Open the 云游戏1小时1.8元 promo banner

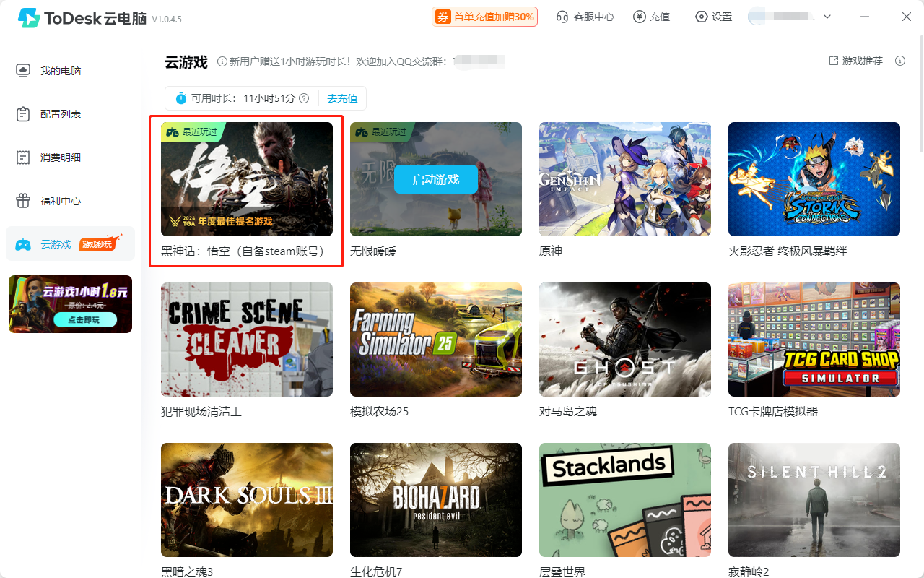[70, 304]
